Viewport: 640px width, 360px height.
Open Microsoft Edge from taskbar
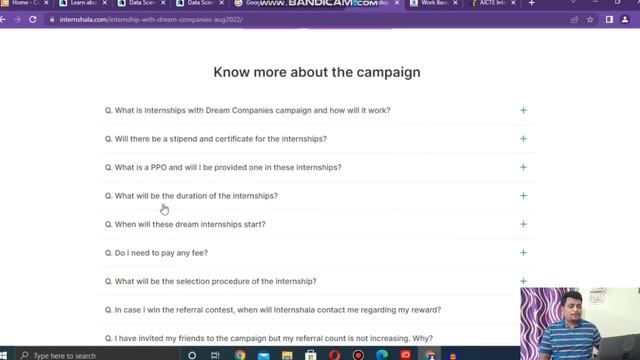[382, 356]
